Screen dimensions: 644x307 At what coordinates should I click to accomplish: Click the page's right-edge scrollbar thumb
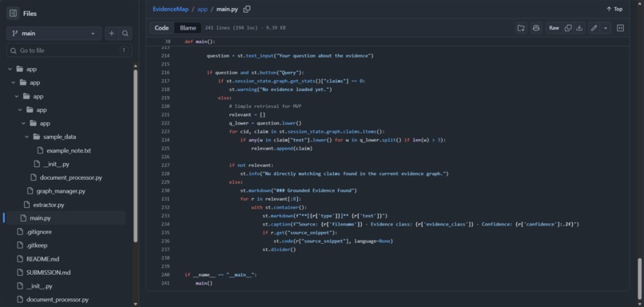pyautogui.click(x=640, y=278)
